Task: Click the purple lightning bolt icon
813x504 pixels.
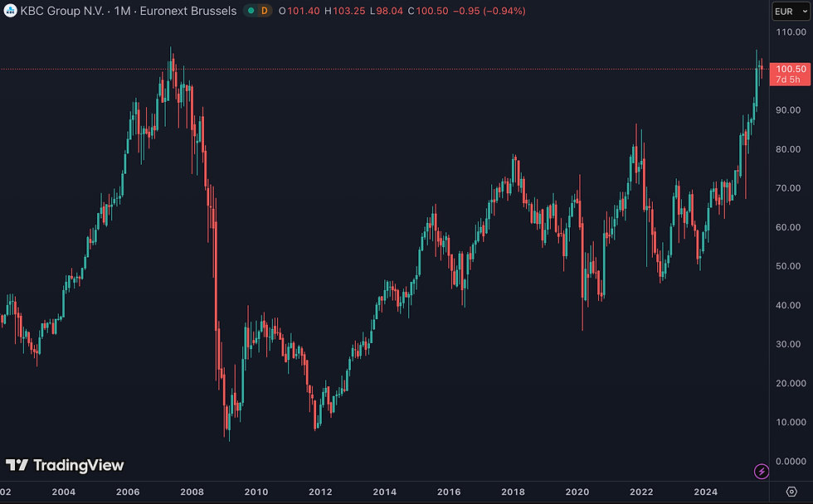Action: (762, 472)
